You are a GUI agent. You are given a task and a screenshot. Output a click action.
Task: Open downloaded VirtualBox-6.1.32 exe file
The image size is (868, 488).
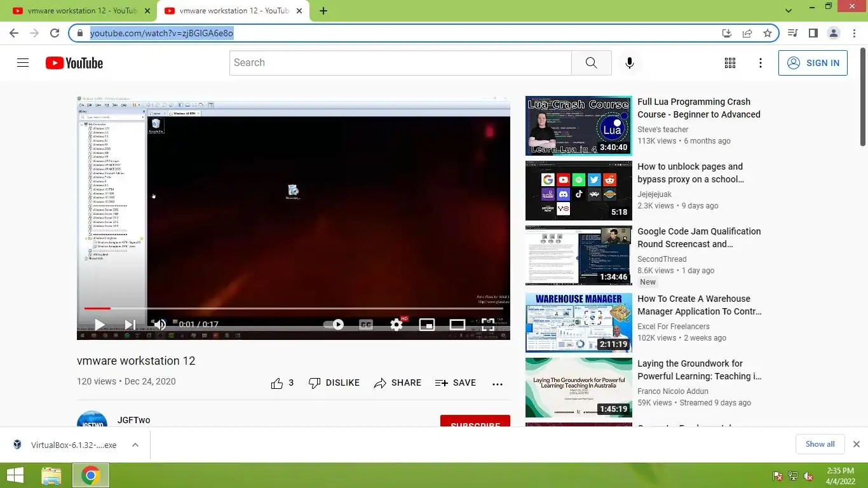coord(65,445)
